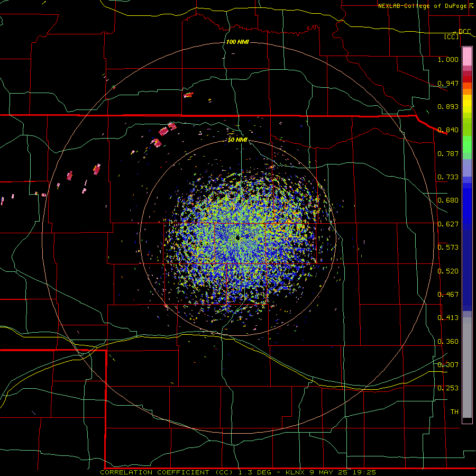
Task: Click the 0.360 color scale label
Action: 448,342
